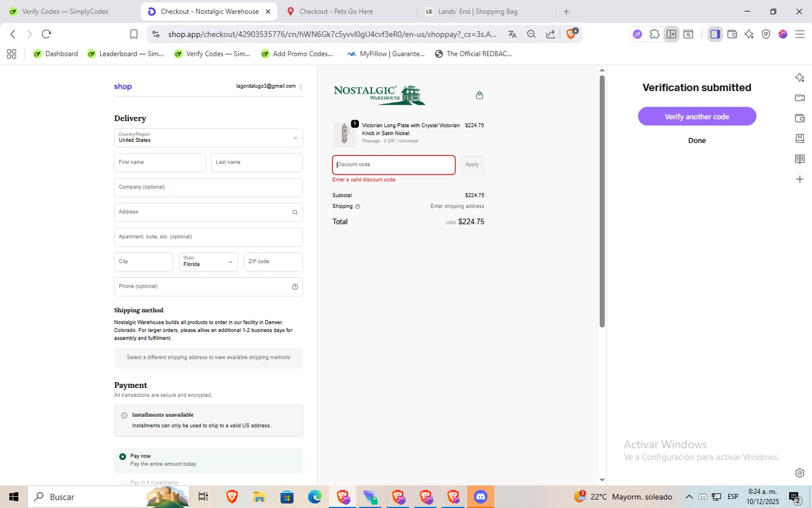Click Apply discount button
Viewport: 812px width, 508px height.
tap(472, 165)
